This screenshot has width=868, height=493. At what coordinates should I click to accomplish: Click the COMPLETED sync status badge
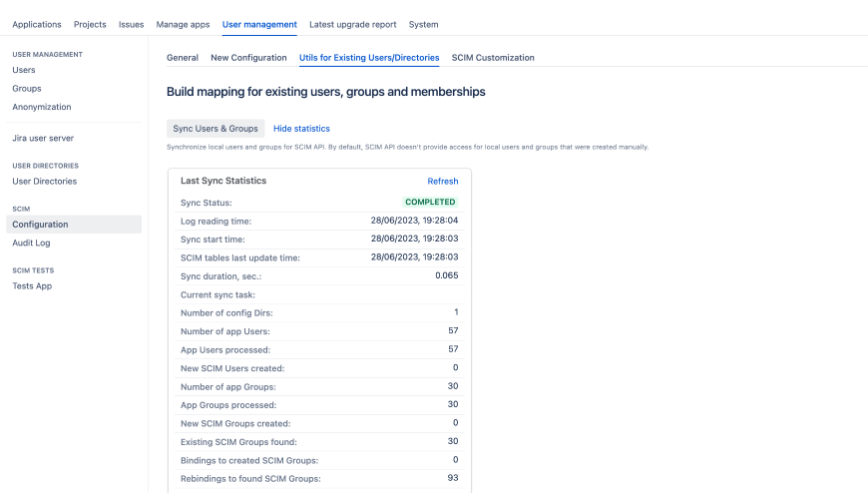click(430, 203)
